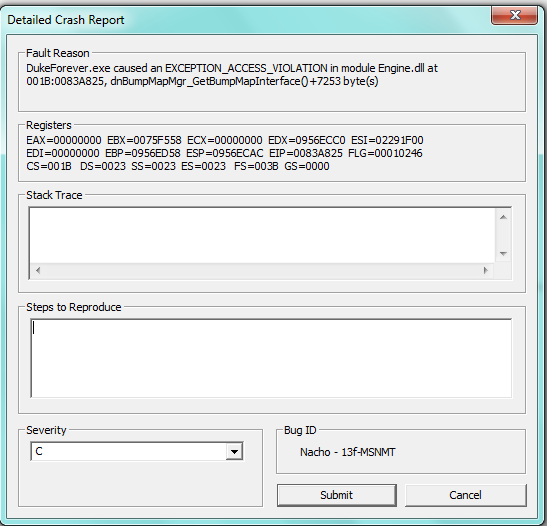The width and height of the screenshot is (547, 526).
Task: Click the EBP=0956ED58 register value
Action: pyautogui.click(x=143, y=153)
